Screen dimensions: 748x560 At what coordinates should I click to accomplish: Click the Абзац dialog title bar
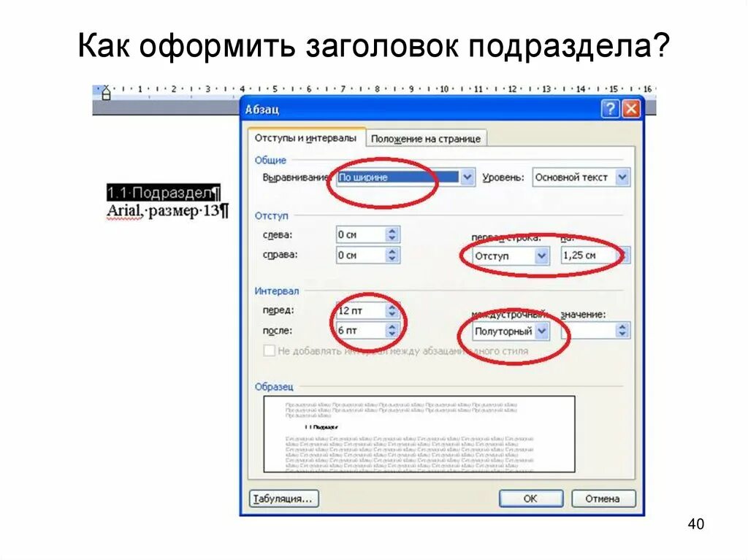pos(420,110)
